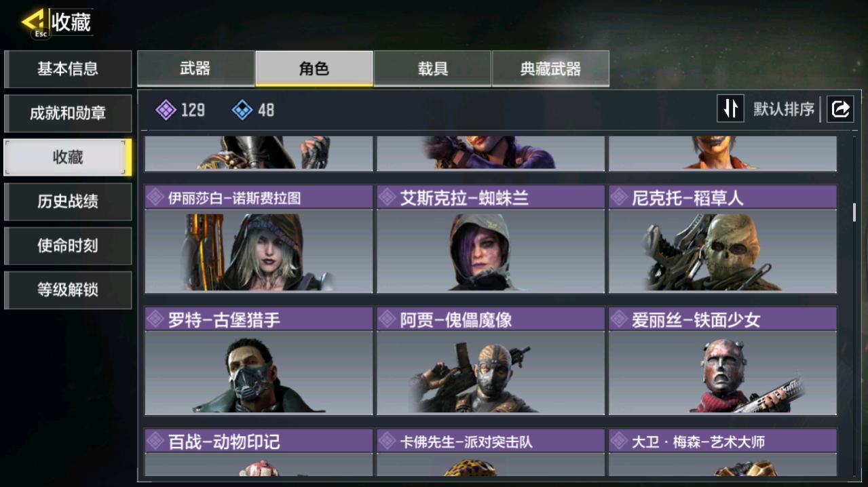The image size is (868, 487).
Task: Click rarity diamond on 尼克托-稻草人 card
Action: point(619,197)
